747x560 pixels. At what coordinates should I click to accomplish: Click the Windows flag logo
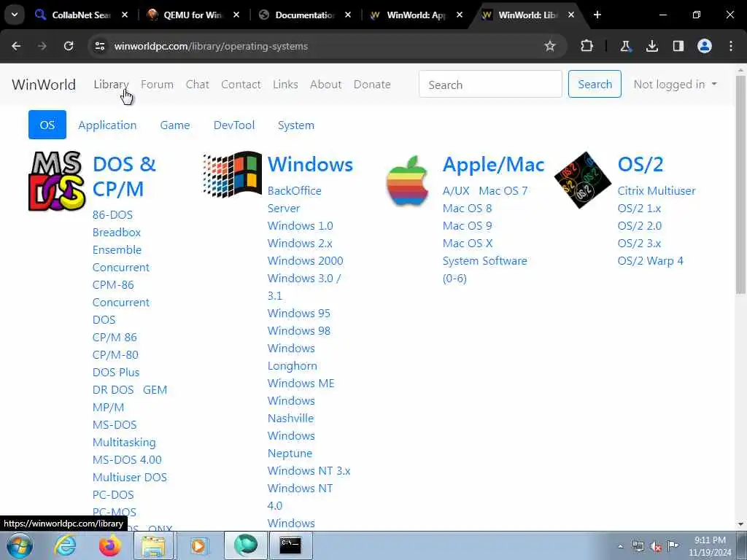(x=233, y=174)
